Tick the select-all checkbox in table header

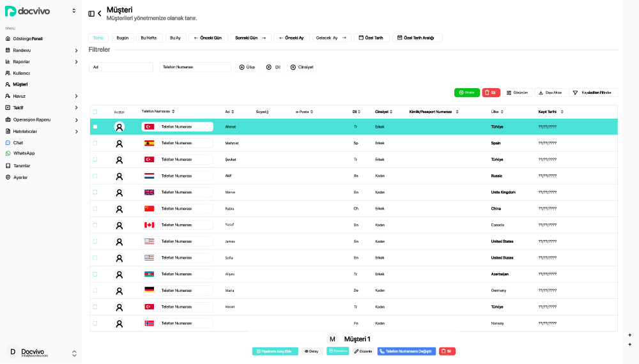point(95,112)
